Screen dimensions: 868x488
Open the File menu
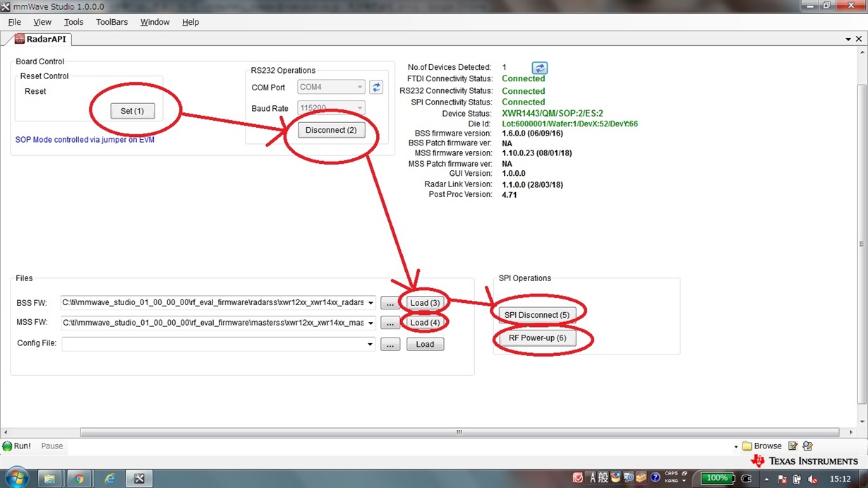(x=14, y=22)
